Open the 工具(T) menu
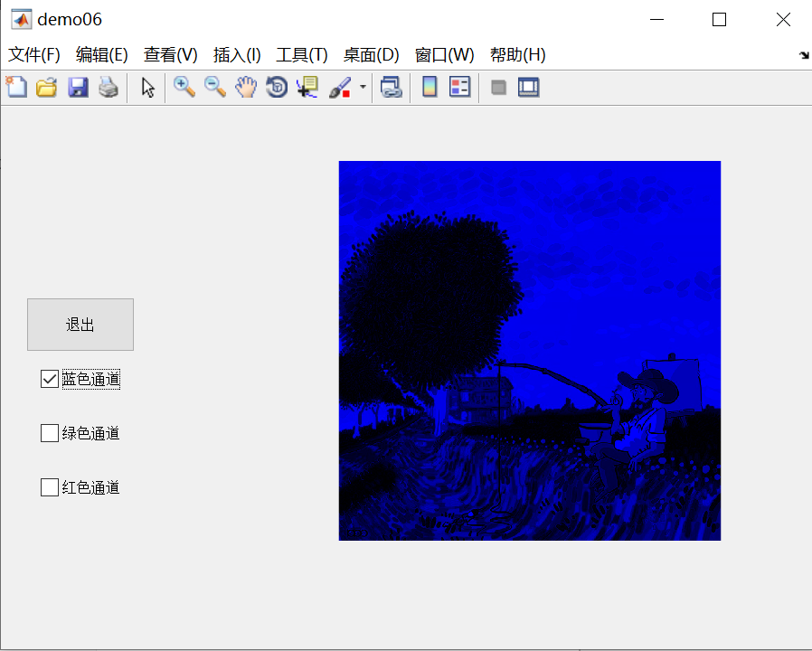 point(302,54)
